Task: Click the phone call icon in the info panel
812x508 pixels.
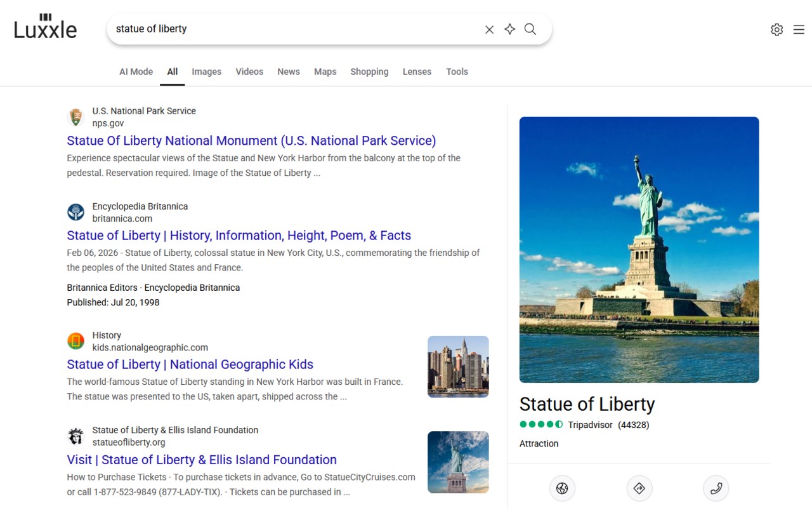Action: click(x=716, y=488)
